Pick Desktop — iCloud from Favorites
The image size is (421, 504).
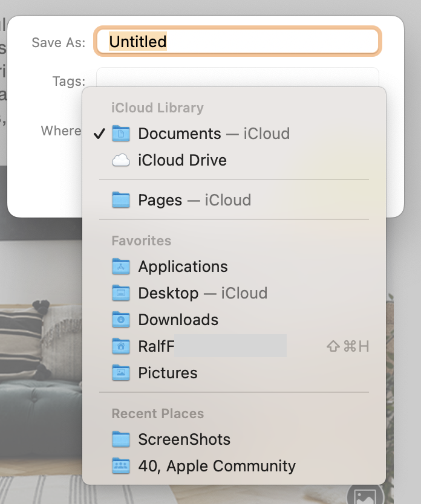click(202, 293)
